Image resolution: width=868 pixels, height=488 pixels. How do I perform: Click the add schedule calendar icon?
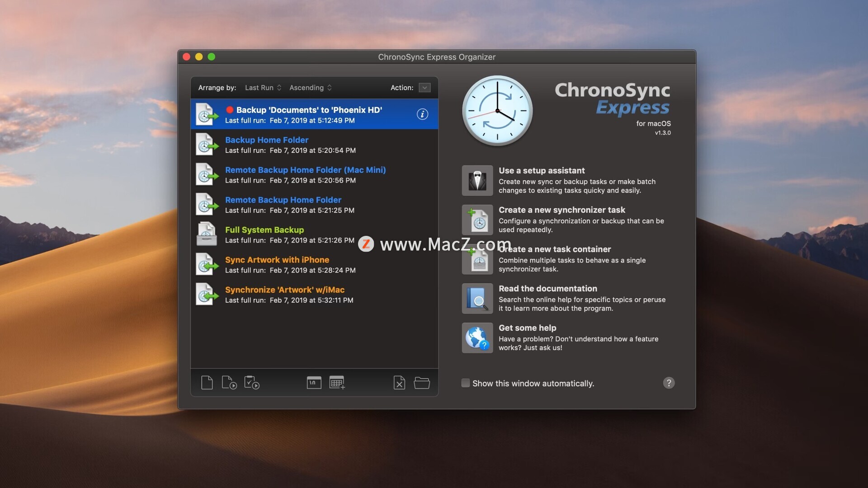point(337,383)
